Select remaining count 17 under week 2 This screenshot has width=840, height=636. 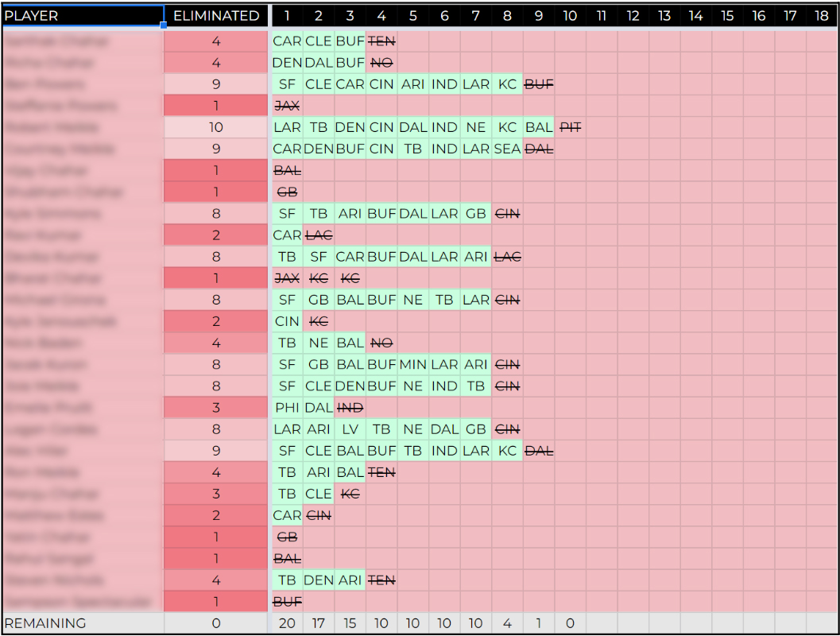(x=319, y=623)
